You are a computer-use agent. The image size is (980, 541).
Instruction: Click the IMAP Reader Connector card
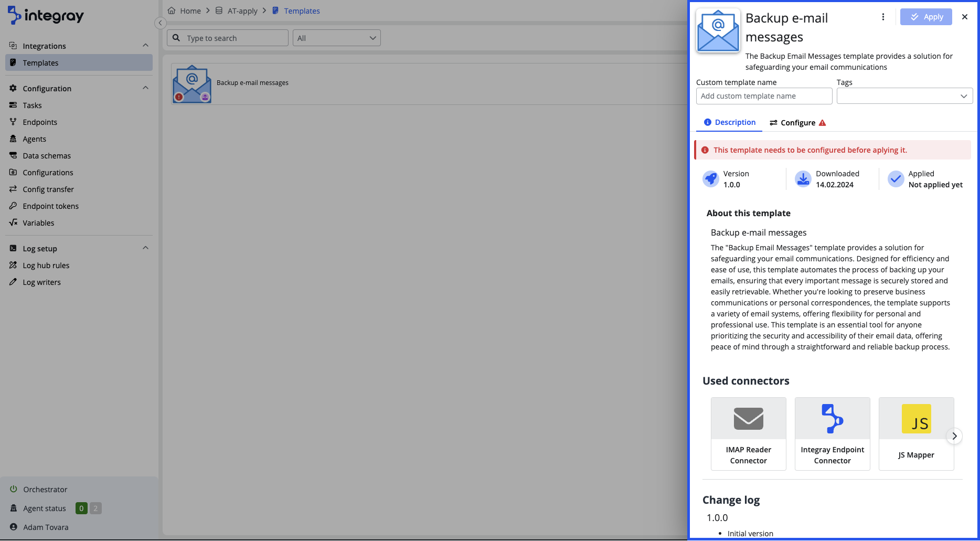[x=748, y=433]
